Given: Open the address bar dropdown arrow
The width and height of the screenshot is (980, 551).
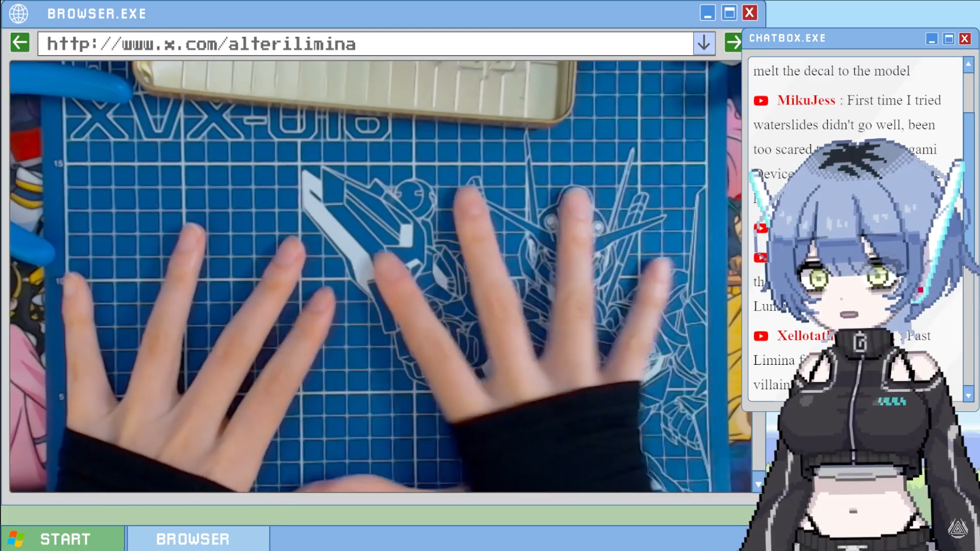Looking at the screenshot, I should click(704, 43).
